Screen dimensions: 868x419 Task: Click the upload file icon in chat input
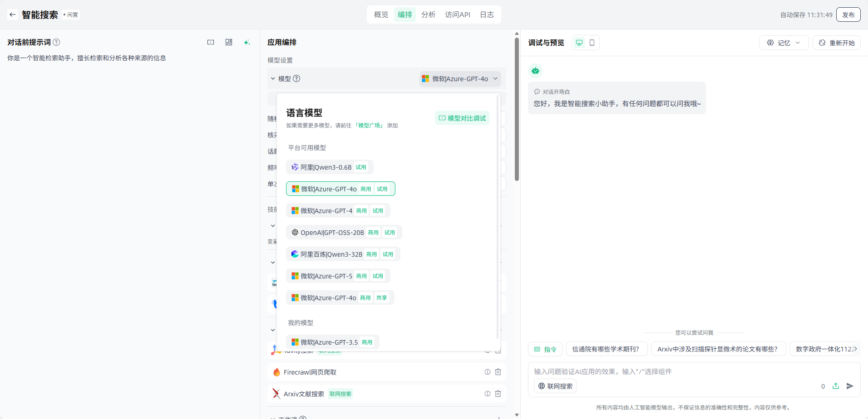836,386
